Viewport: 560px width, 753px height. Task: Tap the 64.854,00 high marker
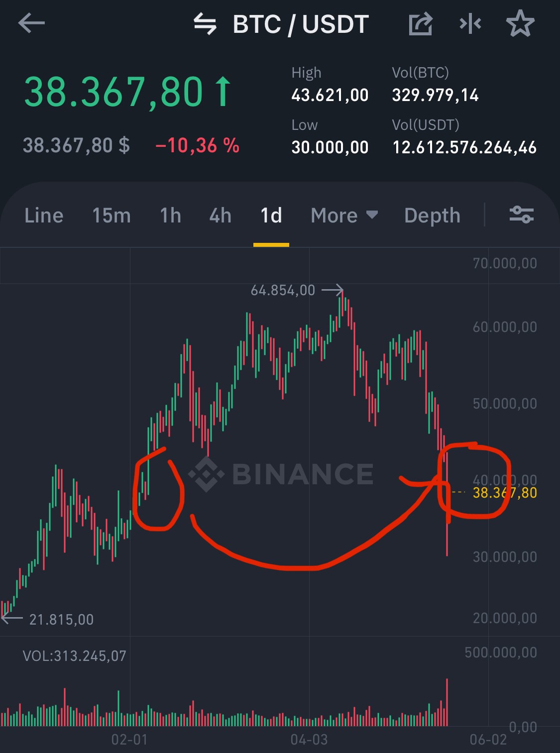pyautogui.click(x=283, y=290)
